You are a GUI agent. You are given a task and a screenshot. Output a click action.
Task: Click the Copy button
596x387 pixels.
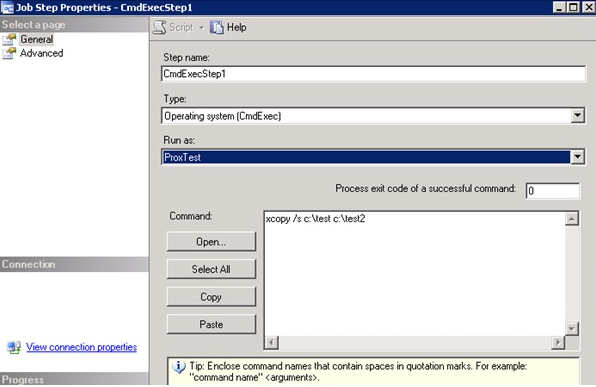tap(211, 297)
